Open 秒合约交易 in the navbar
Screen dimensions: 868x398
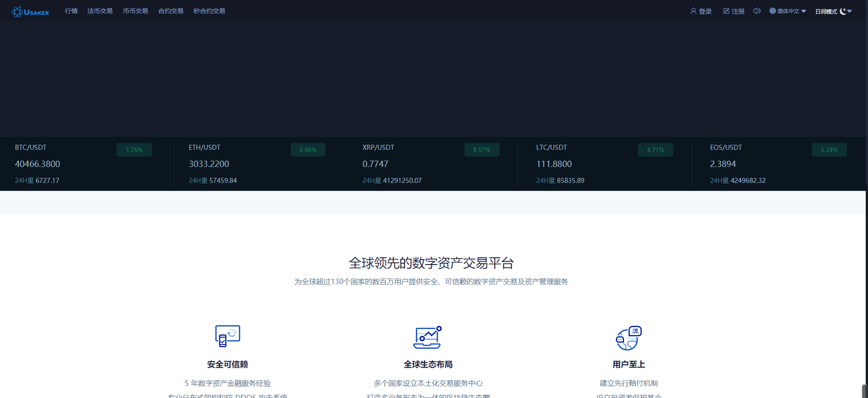[209, 11]
